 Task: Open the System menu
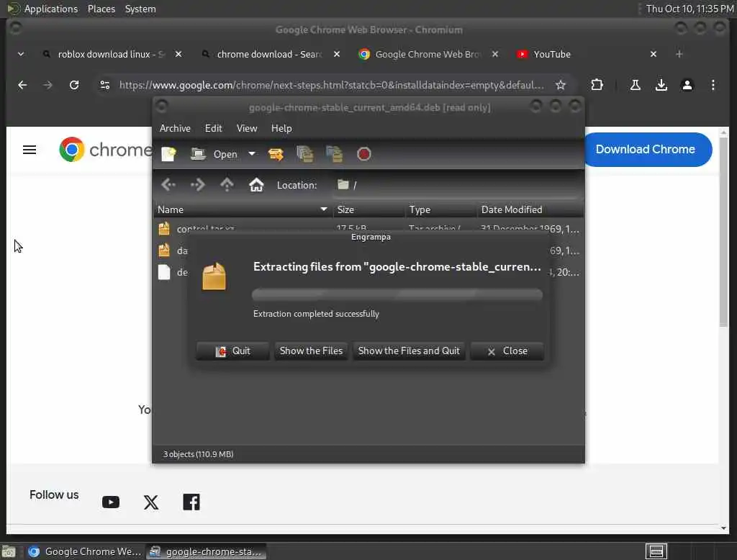(140, 9)
